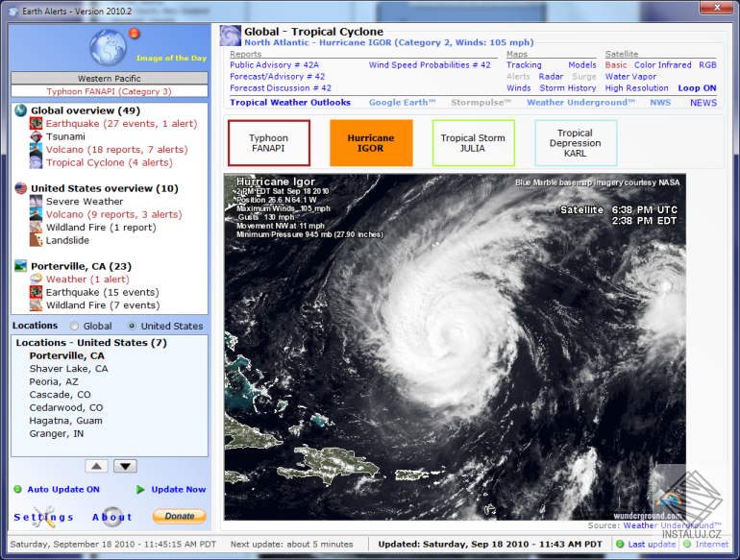Select Tropical Storm JULIA tab
This screenshot has width=740, height=560.
pyautogui.click(x=474, y=143)
